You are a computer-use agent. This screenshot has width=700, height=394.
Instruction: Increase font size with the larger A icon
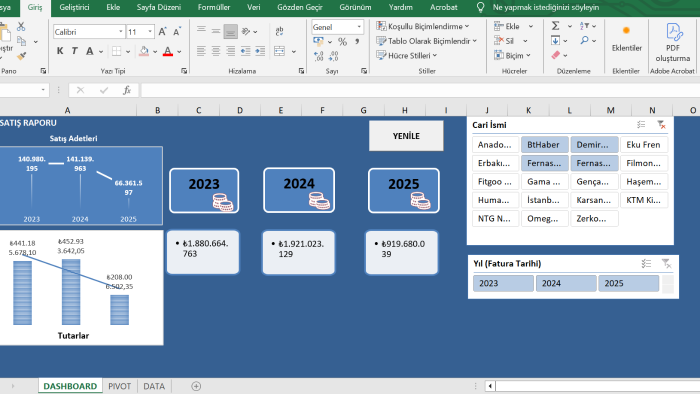[x=162, y=32]
